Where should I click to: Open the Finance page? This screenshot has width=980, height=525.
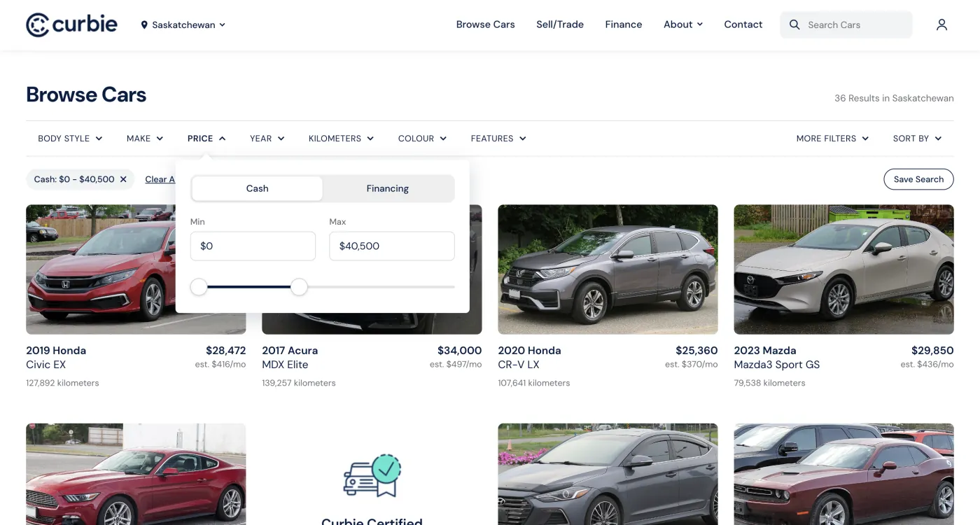coord(624,24)
